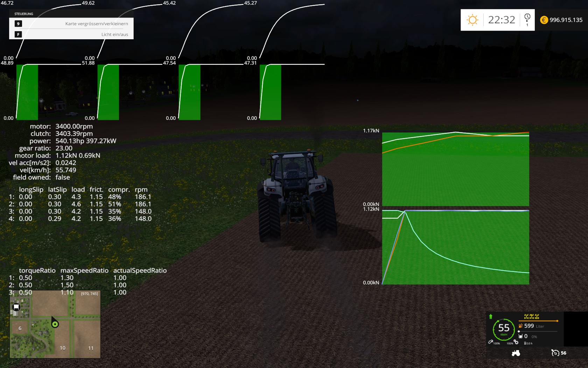
Task: Click field number 10 on minimap
Action: coord(63,348)
